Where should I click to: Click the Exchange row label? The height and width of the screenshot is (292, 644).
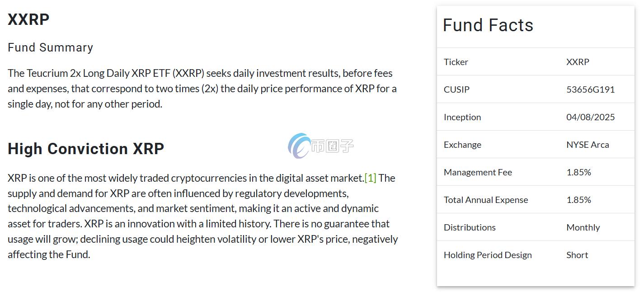click(x=462, y=145)
